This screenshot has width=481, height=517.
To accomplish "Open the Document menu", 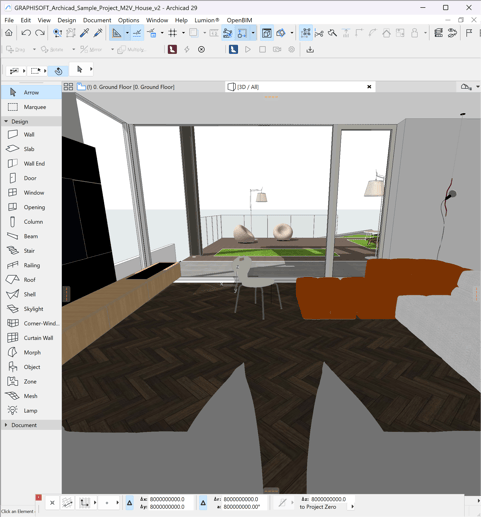I will pos(97,20).
